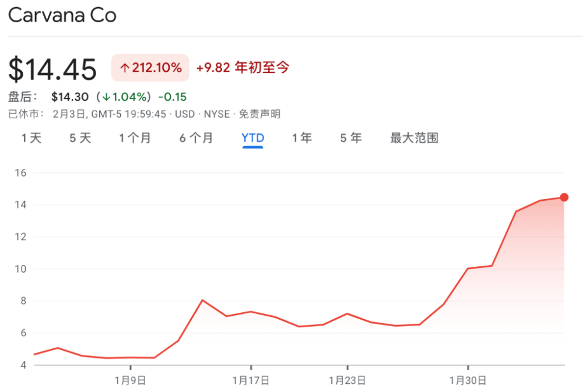Click the $14.45 current price
This screenshot has height=392, width=583.
(x=52, y=69)
